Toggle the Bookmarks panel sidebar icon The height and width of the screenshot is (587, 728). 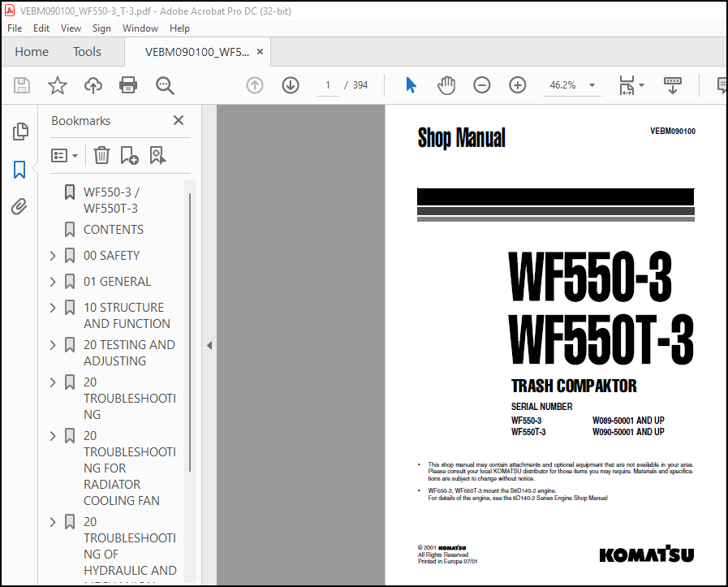pyautogui.click(x=19, y=170)
